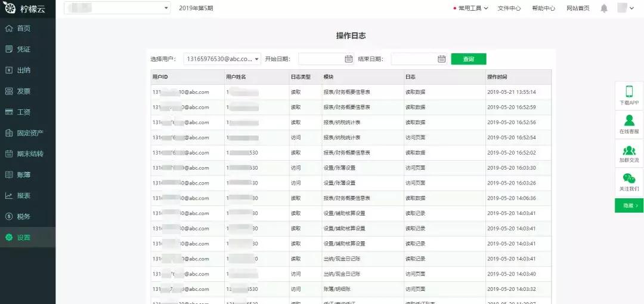Click the 结束日期 end date input field
This screenshot has height=304, width=644.
[x=419, y=59]
